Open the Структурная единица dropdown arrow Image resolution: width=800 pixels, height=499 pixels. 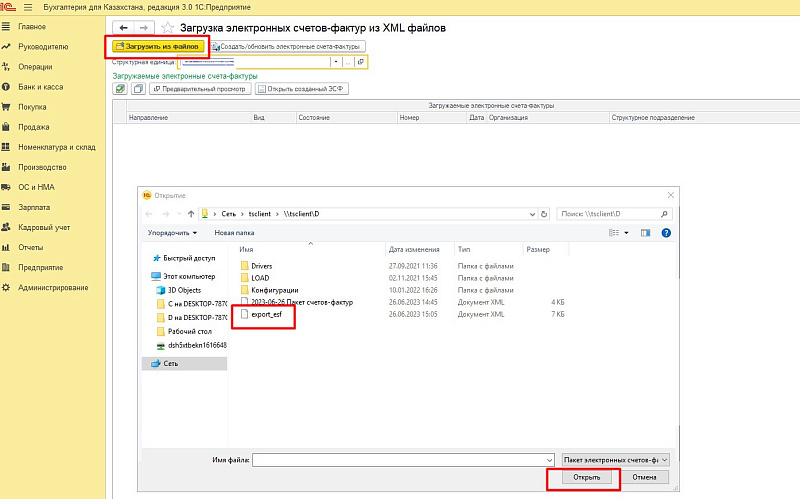pyautogui.click(x=335, y=62)
